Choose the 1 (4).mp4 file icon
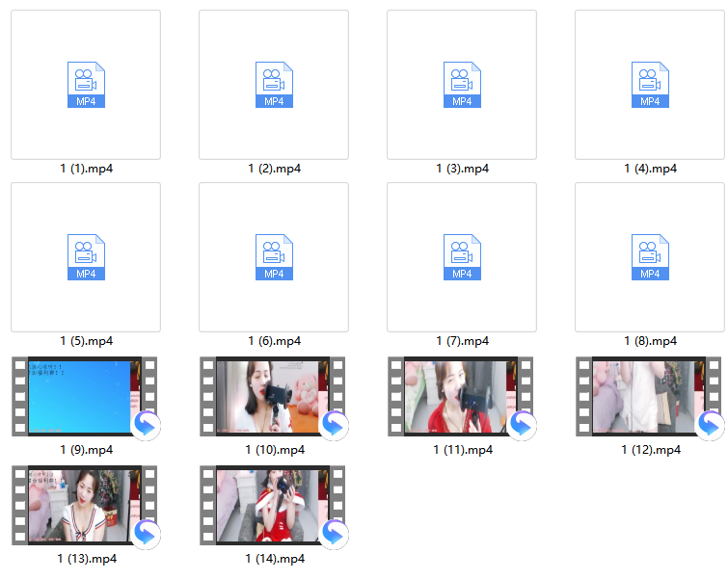The image size is (728, 580). pyautogui.click(x=650, y=85)
